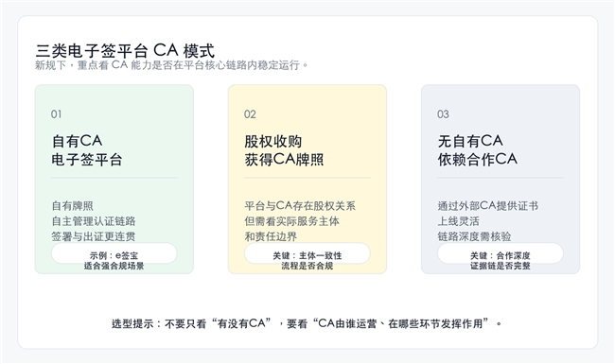Click the 自有CA 电子签平台 heading
Image resolution: width=615 pixels, height=364 pixels.
coord(87,150)
